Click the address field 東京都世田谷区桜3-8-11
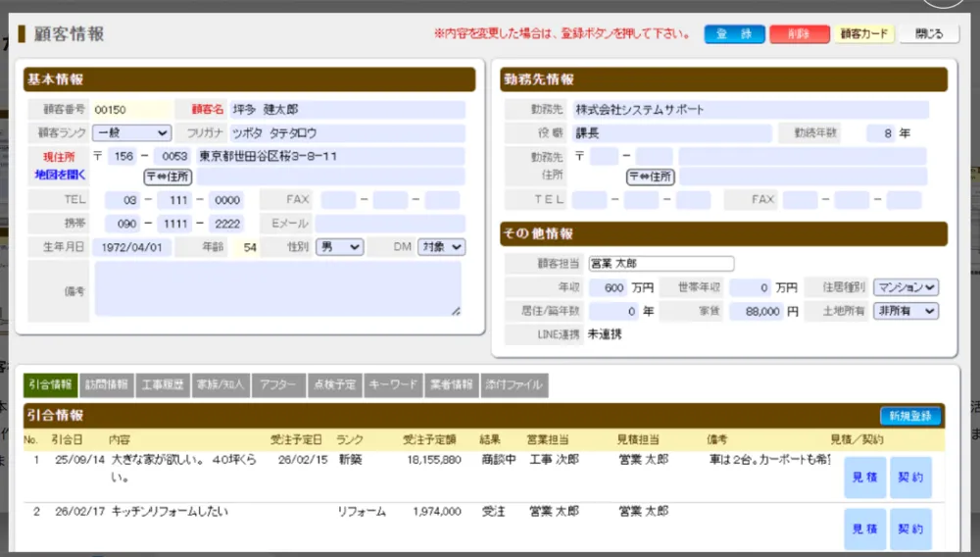 pos(330,156)
